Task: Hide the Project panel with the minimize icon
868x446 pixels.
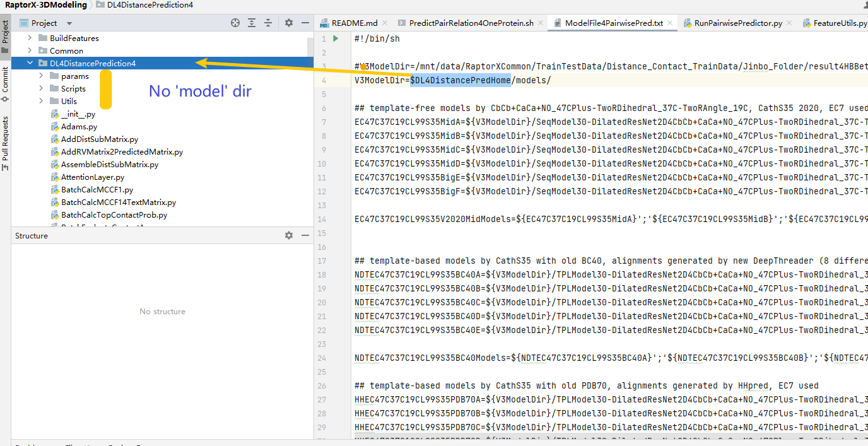Action: point(304,22)
